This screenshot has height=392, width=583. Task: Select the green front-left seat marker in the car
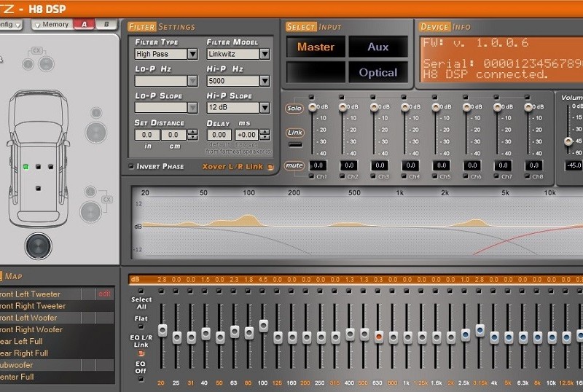pos(26,166)
